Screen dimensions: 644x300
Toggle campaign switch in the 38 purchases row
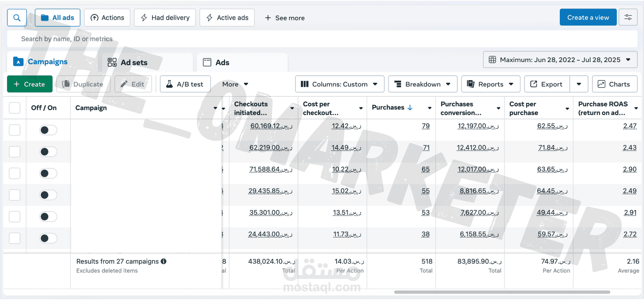click(x=48, y=238)
